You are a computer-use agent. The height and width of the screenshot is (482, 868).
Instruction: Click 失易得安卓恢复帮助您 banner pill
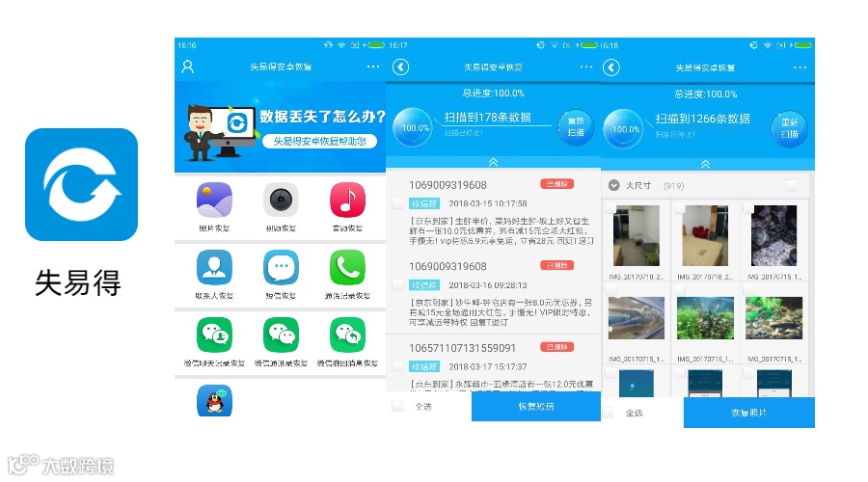[320, 141]
